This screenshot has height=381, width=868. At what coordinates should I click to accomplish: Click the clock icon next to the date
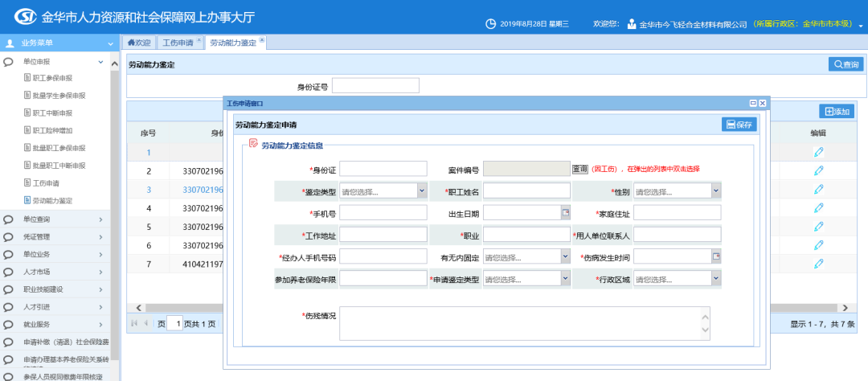490,24
